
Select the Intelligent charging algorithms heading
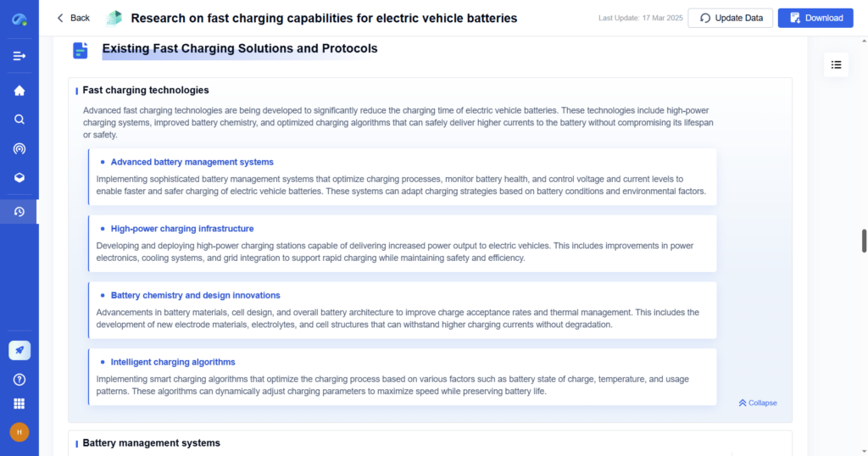173,362
